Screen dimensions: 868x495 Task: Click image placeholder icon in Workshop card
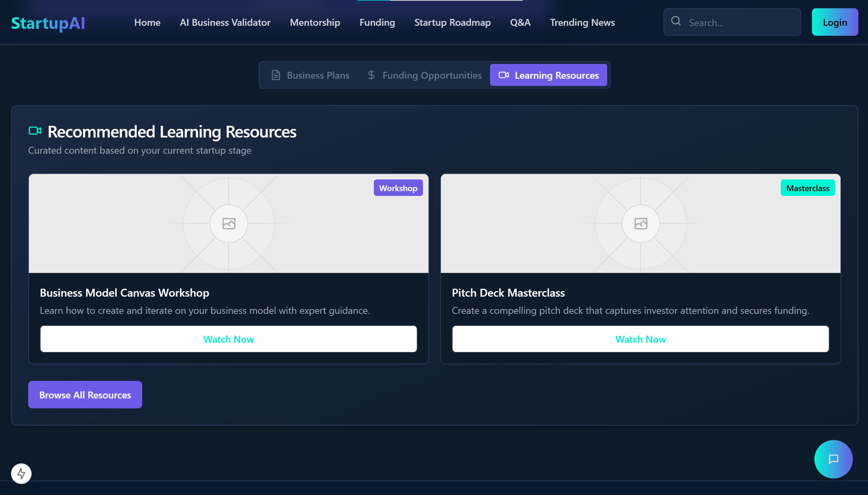[229, 224]
